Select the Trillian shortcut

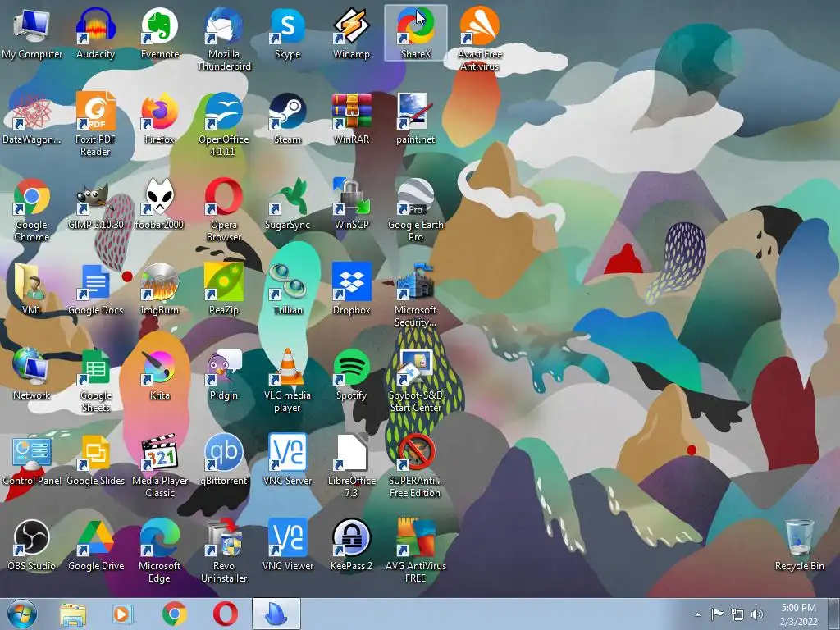(288, 290)
